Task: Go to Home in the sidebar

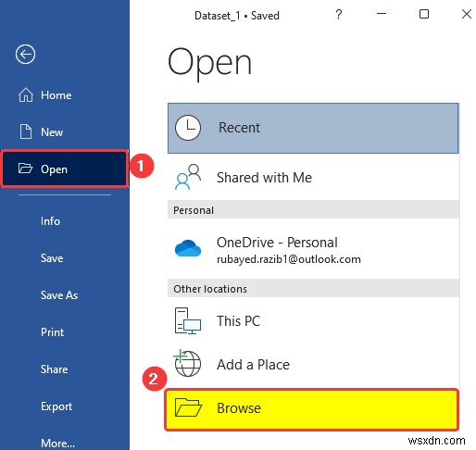Action: pos(56,95)
